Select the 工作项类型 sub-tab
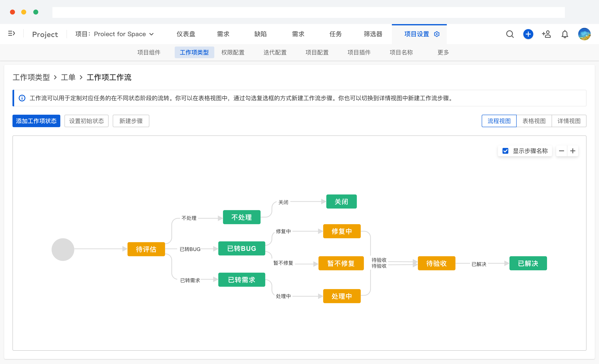 pyautogui.click(x=194, y=52)
